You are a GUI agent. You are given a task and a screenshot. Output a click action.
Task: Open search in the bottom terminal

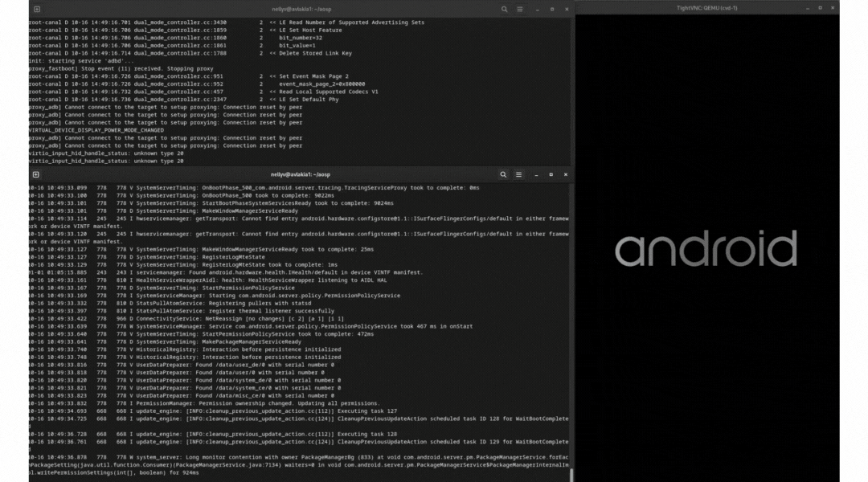(x=504, y=174)
